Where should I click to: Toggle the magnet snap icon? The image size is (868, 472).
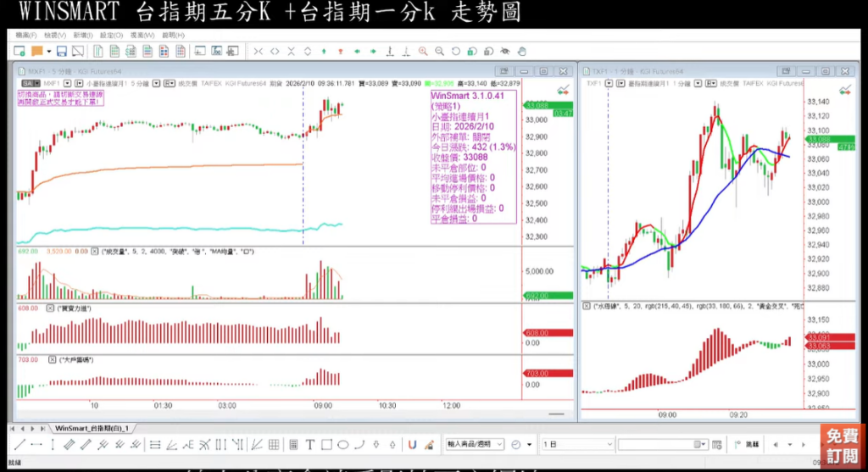point(412,445)
